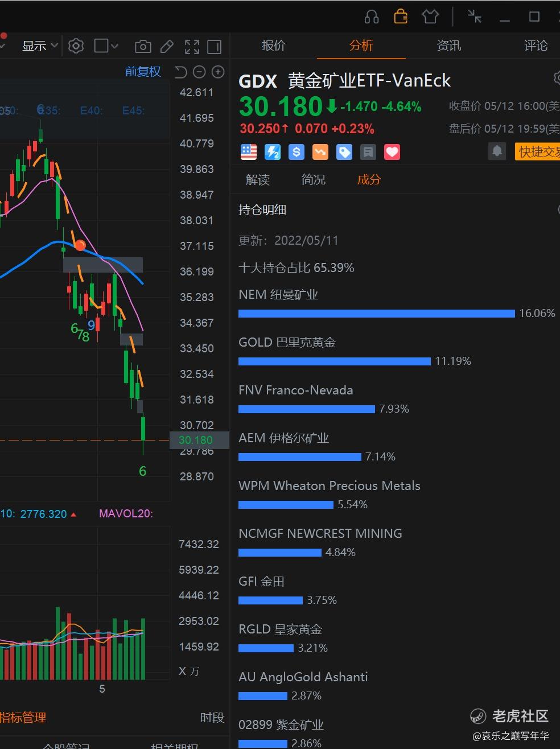
Task: Click the orange signal dot on chart
Action: point(80,246)
